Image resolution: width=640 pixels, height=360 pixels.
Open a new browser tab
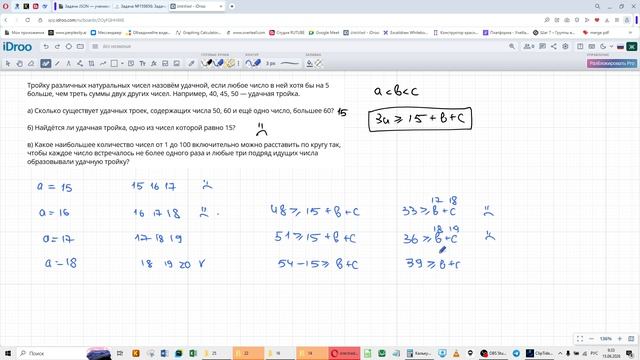point(231,6)
